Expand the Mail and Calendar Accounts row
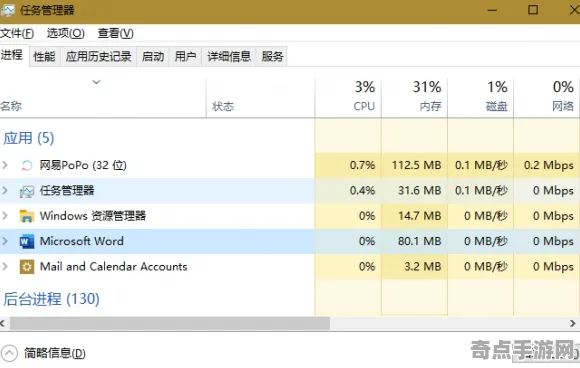This screenshot has width=580, height=368. point(5,266)
